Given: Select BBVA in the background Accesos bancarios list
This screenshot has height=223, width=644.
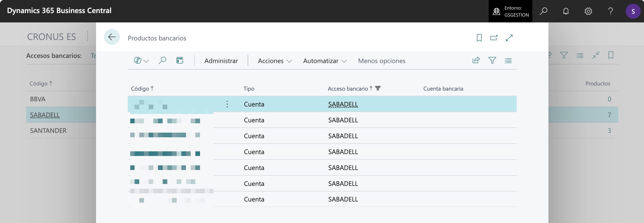Looking at the screenshot, I should [x=38, y=99].
